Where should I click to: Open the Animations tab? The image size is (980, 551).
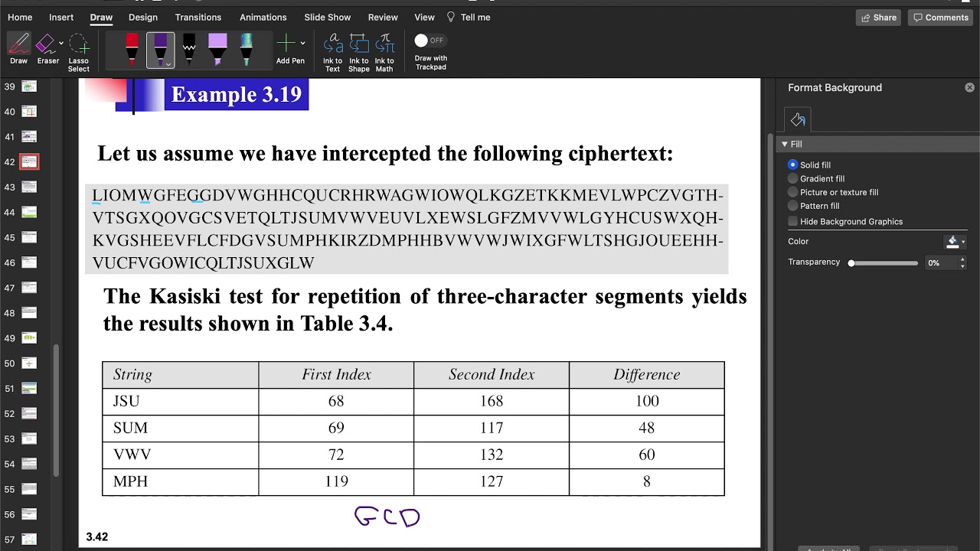[263, 17]
